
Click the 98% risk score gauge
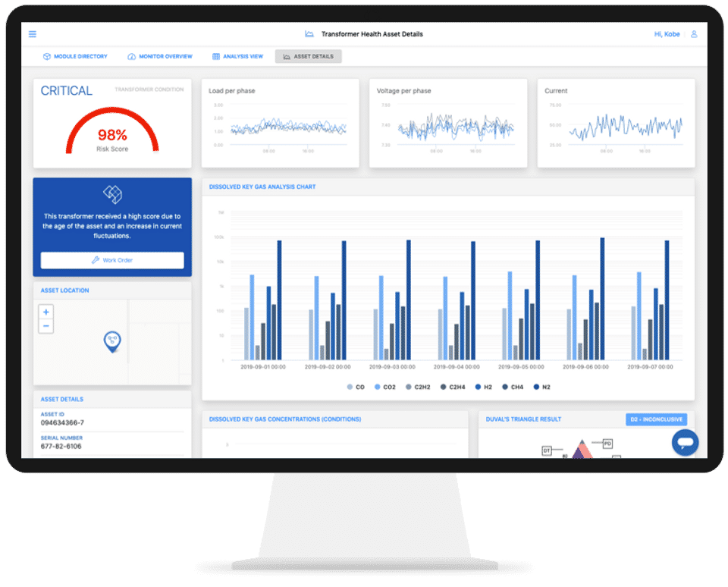(x=112, y=130)
